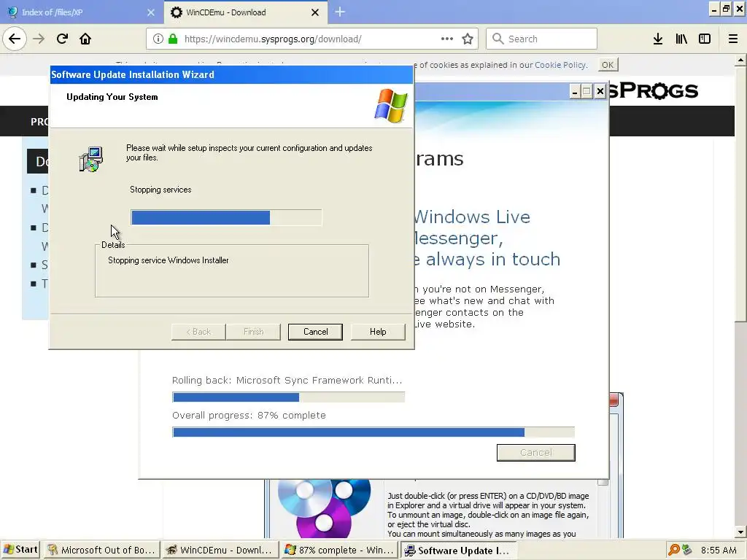Open page actions three-dot menu
Viewport: 747px width, 560px height.
447,39
